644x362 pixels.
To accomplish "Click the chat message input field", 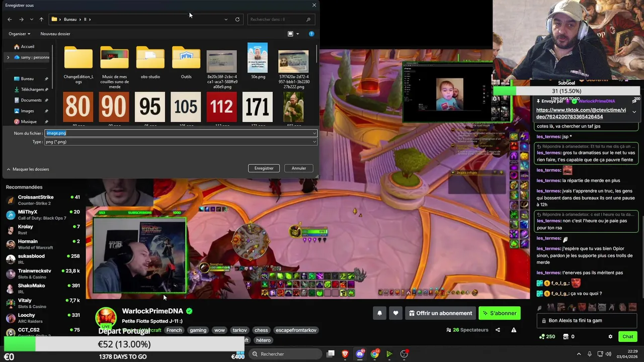I will (587, 321).
